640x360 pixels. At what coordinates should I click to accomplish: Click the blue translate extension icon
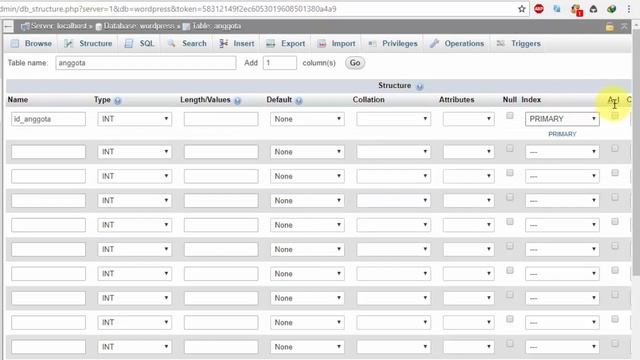557,9
